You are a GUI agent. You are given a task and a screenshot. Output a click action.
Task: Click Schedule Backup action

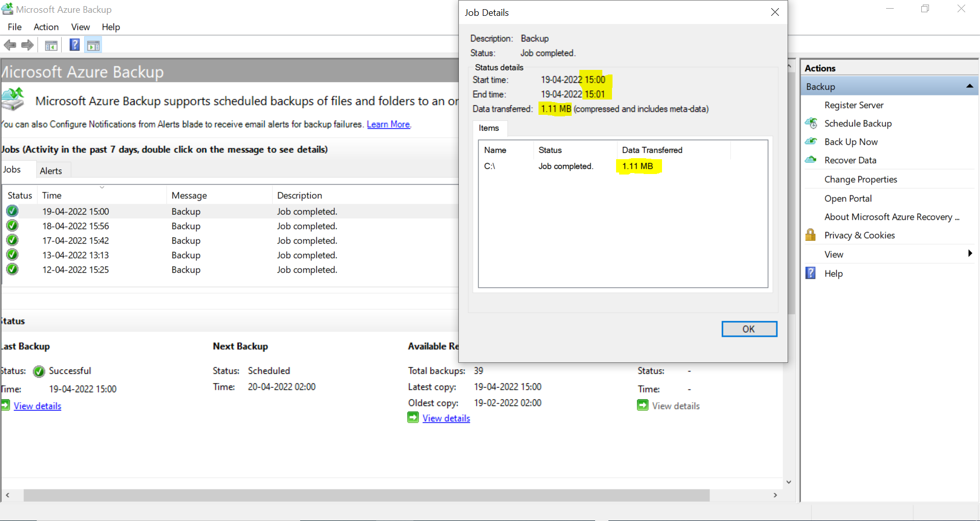(858, 123)
